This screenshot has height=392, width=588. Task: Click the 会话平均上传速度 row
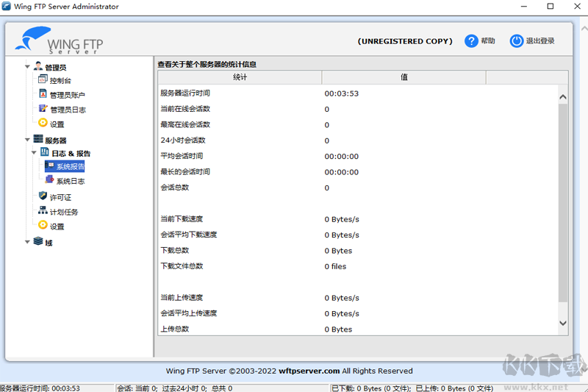[358, 313]
